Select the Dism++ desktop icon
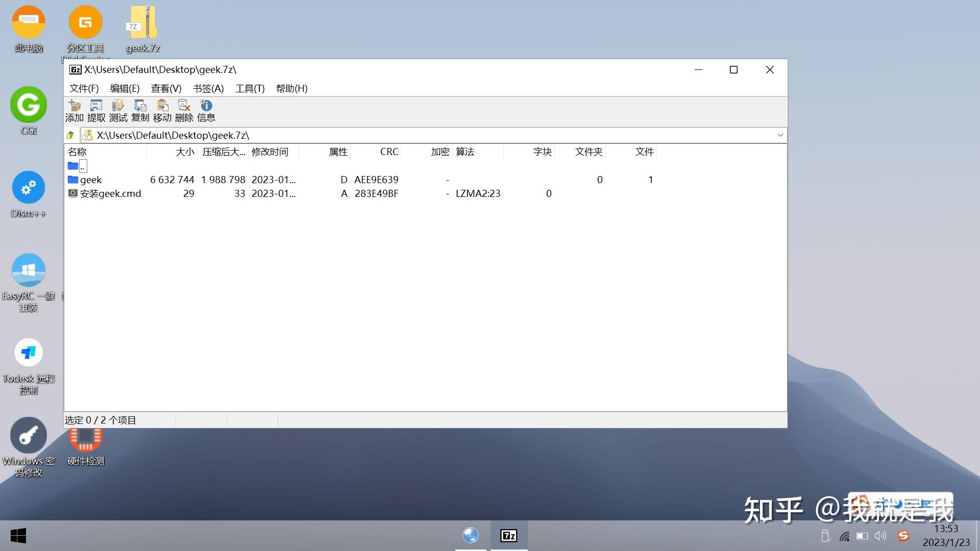This screenshot has height=551, width=980. (29, 188)
